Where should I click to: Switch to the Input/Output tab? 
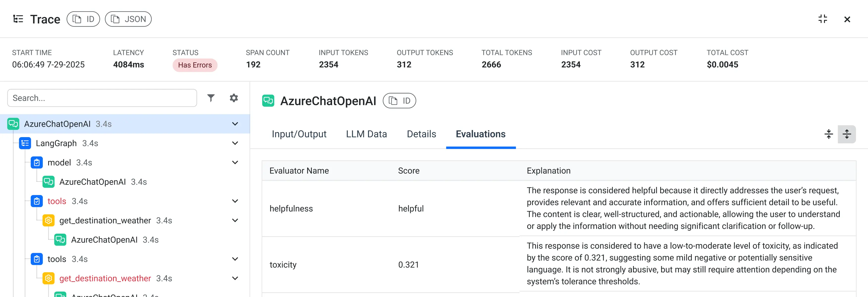click(299, 134)
